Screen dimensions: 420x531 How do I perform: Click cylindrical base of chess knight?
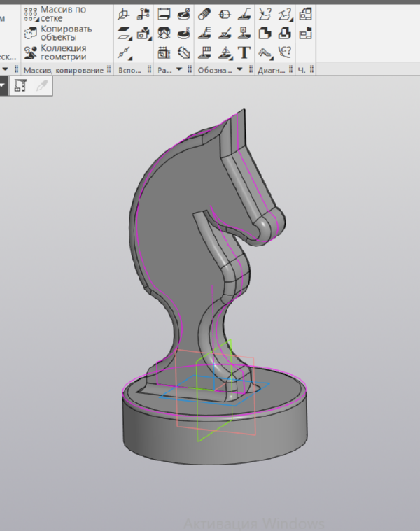pyautogui.click(x=216, y=439)
